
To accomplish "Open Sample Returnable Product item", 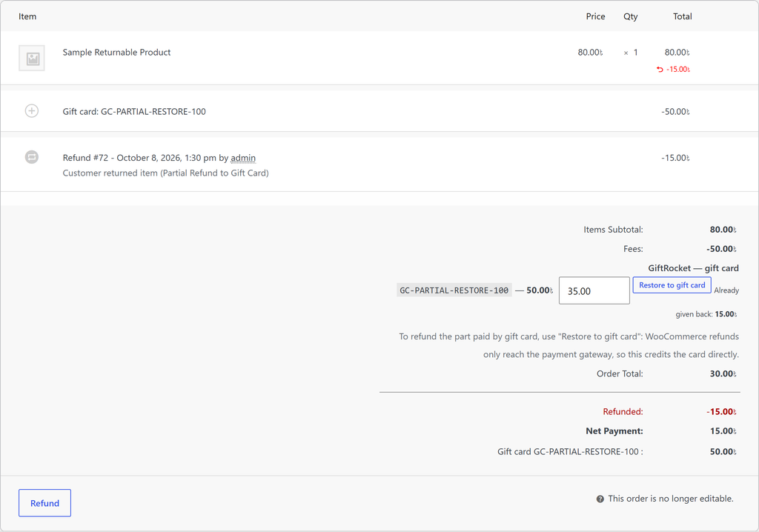I will [116, 53].
